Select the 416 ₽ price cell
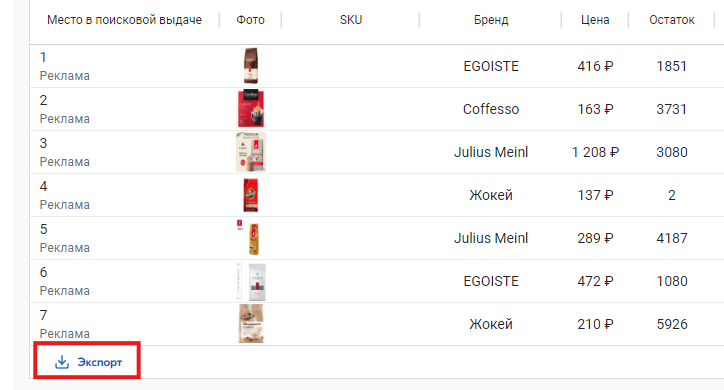The image size is (724, 390). [595, 66]
